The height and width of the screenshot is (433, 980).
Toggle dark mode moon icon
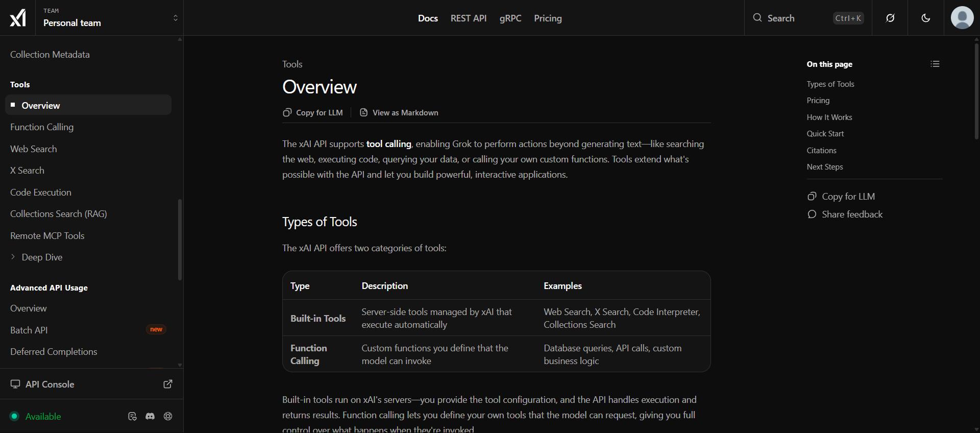[x=926, y=18]
